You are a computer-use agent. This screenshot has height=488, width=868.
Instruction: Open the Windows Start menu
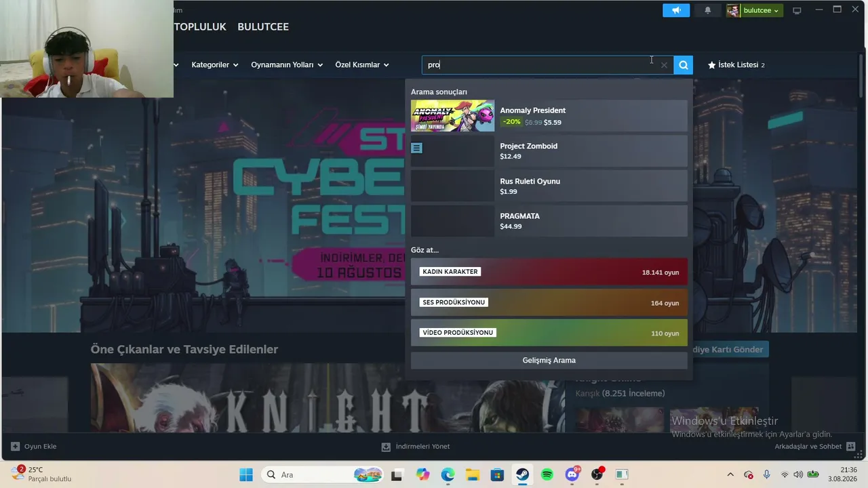pyautogui.click(x=246, y=474)
